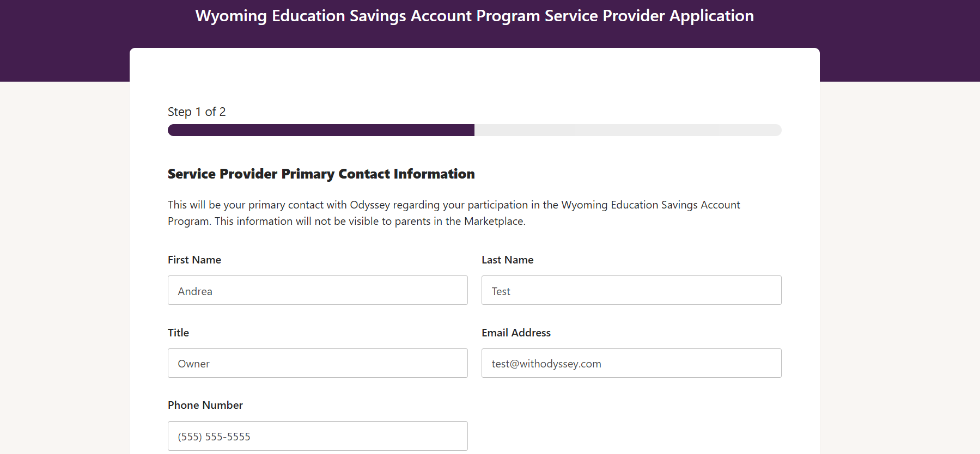
Task: Click the Service Provider Primary Contact Information heading
Action: tap(321, 174)
